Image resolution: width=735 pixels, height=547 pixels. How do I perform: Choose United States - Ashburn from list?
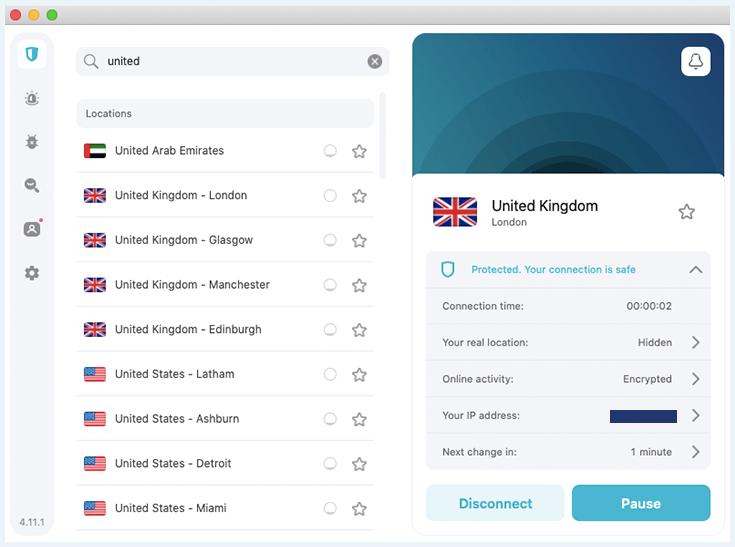(225, 419)
